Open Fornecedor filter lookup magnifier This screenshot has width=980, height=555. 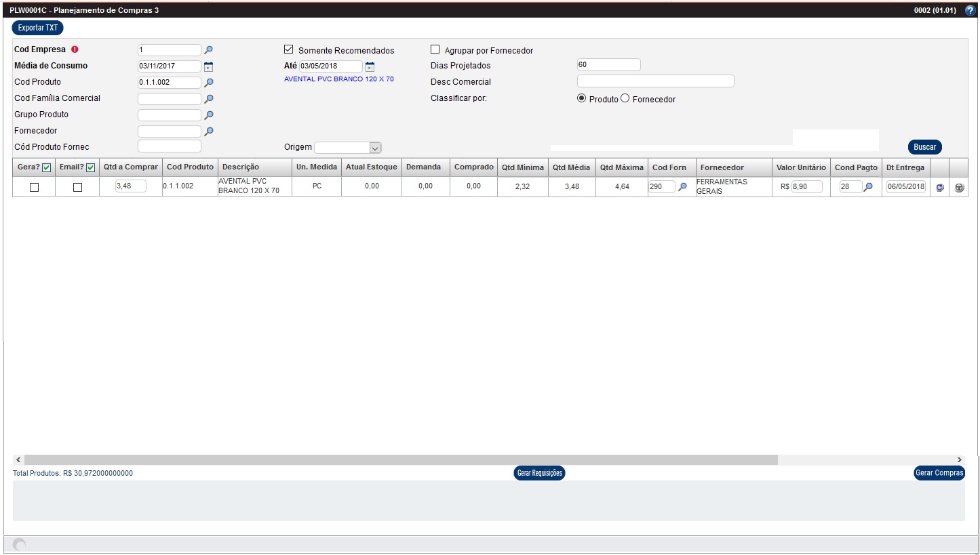[209, 131]
